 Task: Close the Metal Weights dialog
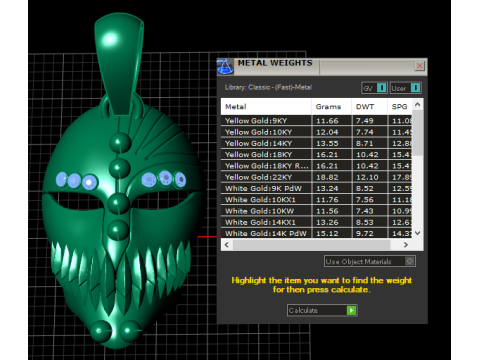click(419, 66)
